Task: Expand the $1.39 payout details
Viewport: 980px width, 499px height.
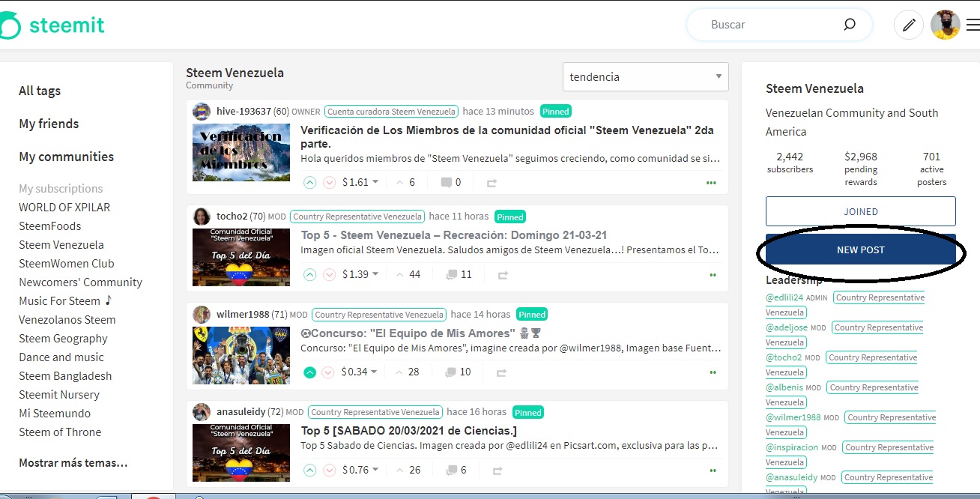Action: tap(360, 274)
